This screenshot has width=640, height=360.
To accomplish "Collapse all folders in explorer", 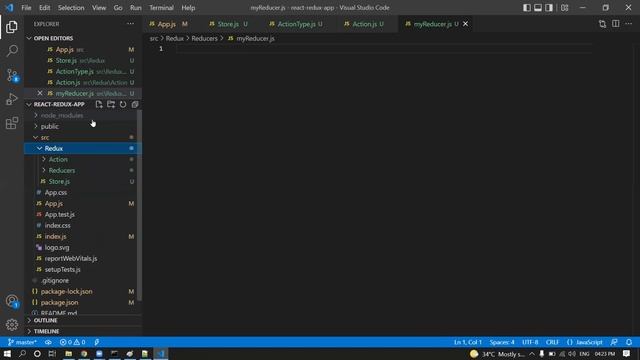I will (135, 104).
